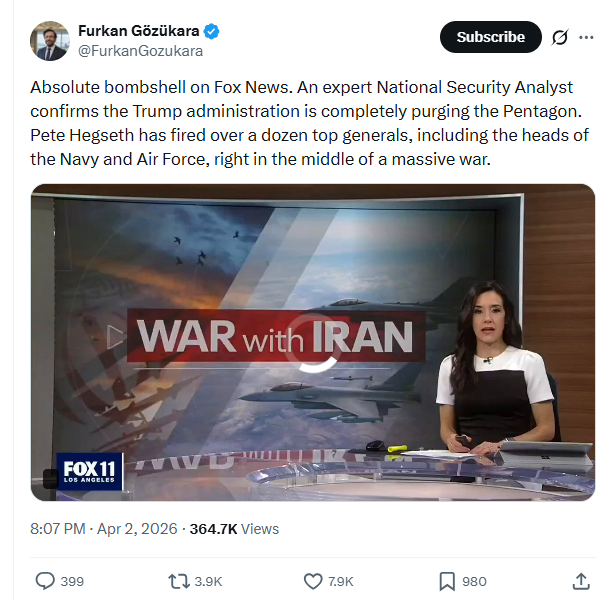Image resolution: width=607 pixels, height=600 pixels.
Task: Click the 980 bookmarks count
Action: (x=474, y=581)
